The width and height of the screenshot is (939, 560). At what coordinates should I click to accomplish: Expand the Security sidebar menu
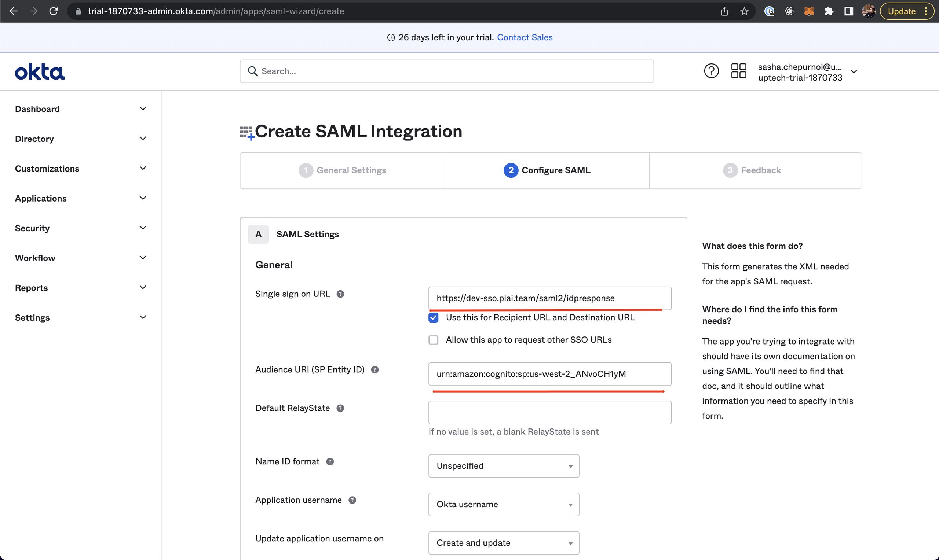click(x=80, y=228)
